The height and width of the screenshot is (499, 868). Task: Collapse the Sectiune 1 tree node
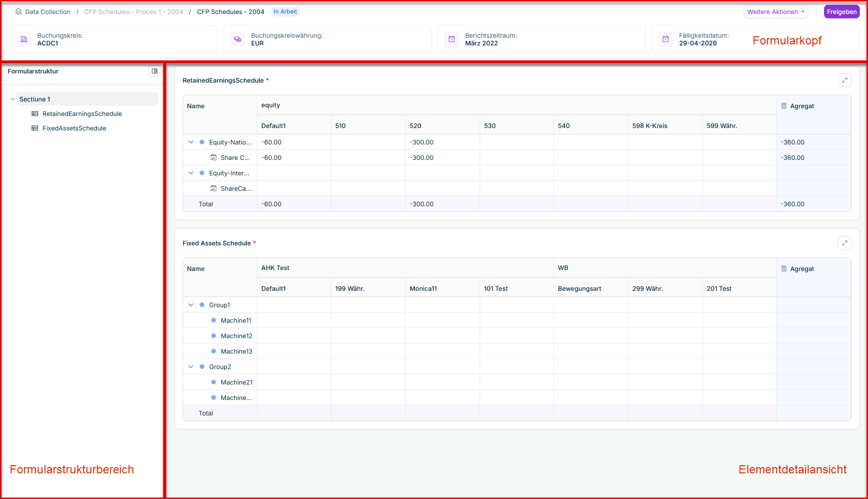13,99
